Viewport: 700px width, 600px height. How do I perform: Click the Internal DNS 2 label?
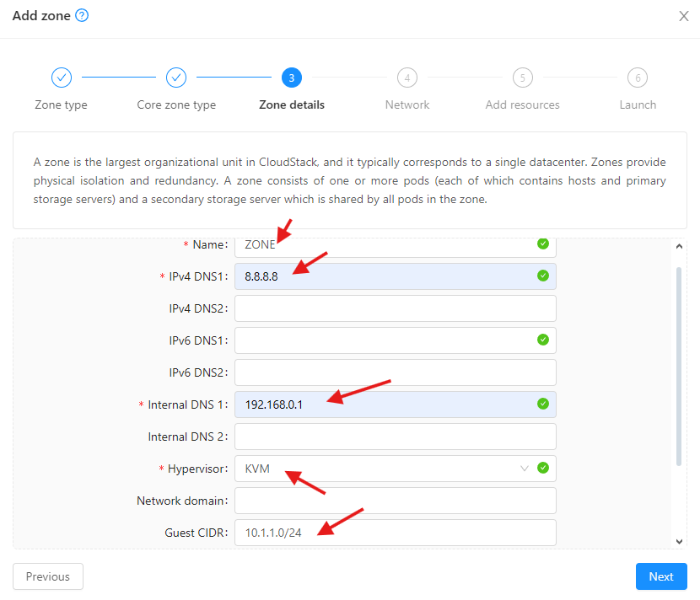187,437
